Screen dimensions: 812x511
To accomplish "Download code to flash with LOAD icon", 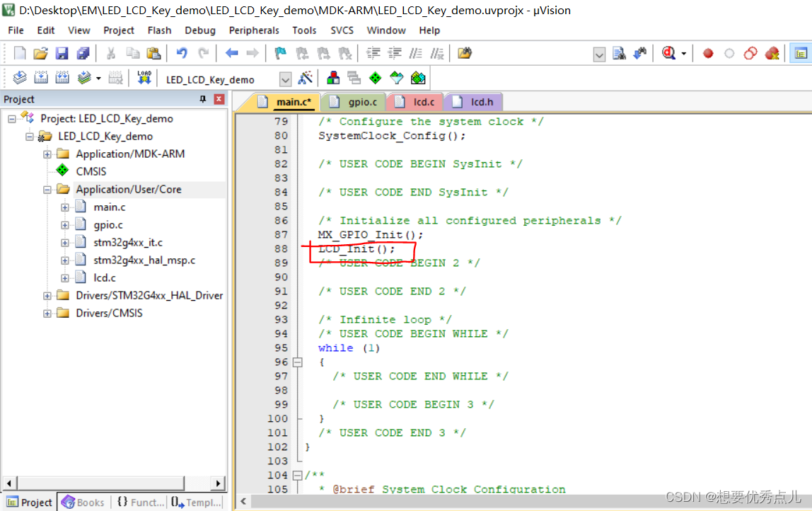I will click(x=144, y=78).
